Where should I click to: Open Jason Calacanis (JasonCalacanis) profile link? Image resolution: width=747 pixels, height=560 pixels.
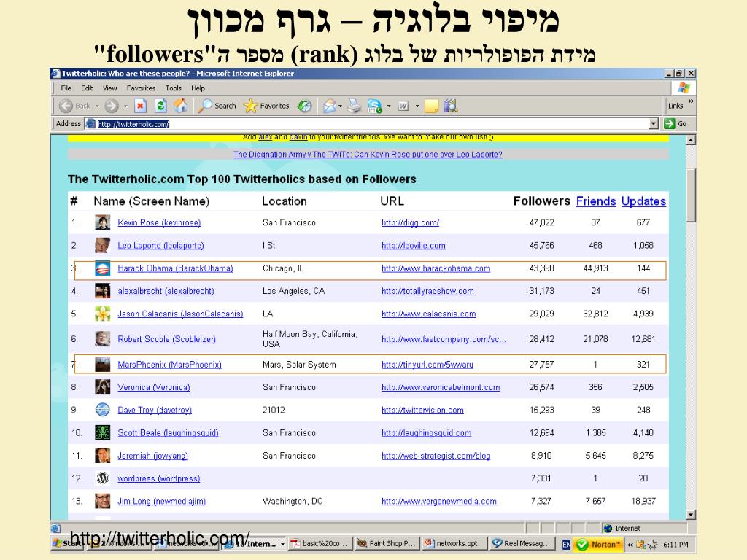pyautogui.click(x=180, y=314)
